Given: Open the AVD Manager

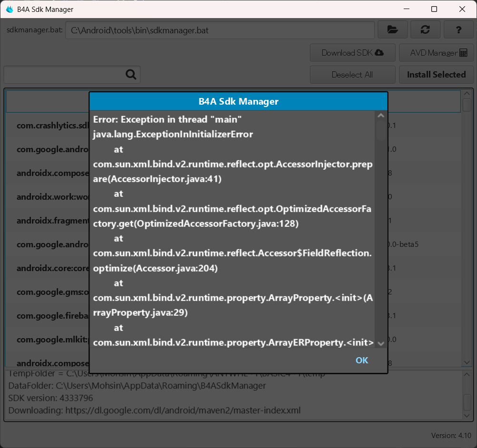Looking at the screenshot, I should pos(437,53).
